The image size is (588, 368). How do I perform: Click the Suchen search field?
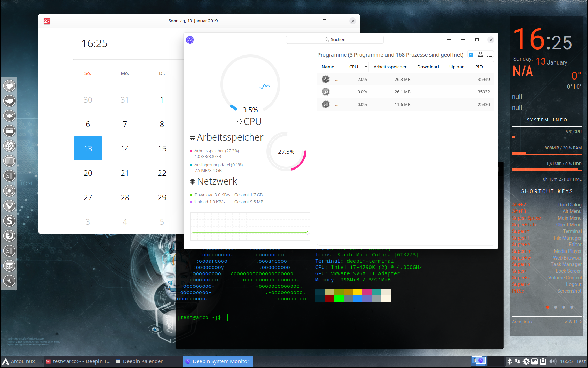[335, 40]
